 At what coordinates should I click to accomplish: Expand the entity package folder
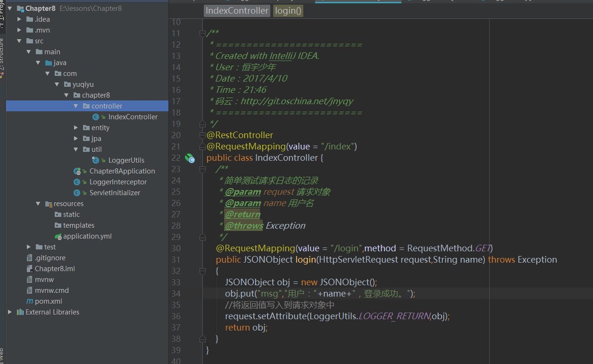pos(76,128)
